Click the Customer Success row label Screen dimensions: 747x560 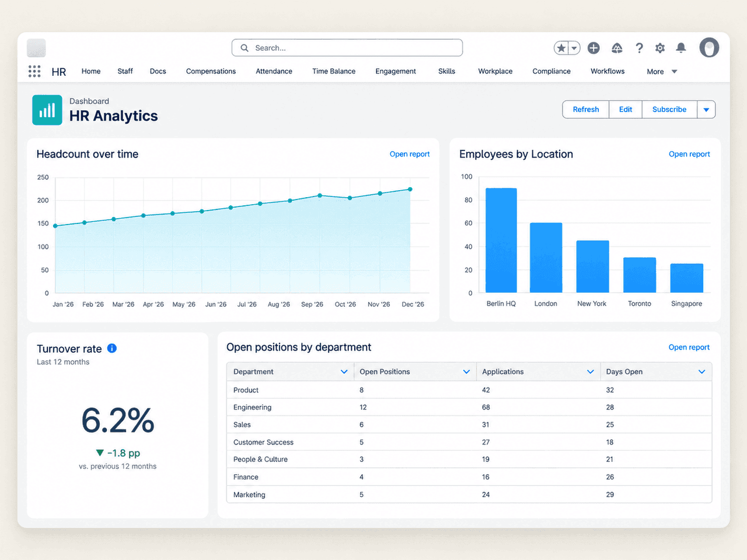(x=263, y=442)
